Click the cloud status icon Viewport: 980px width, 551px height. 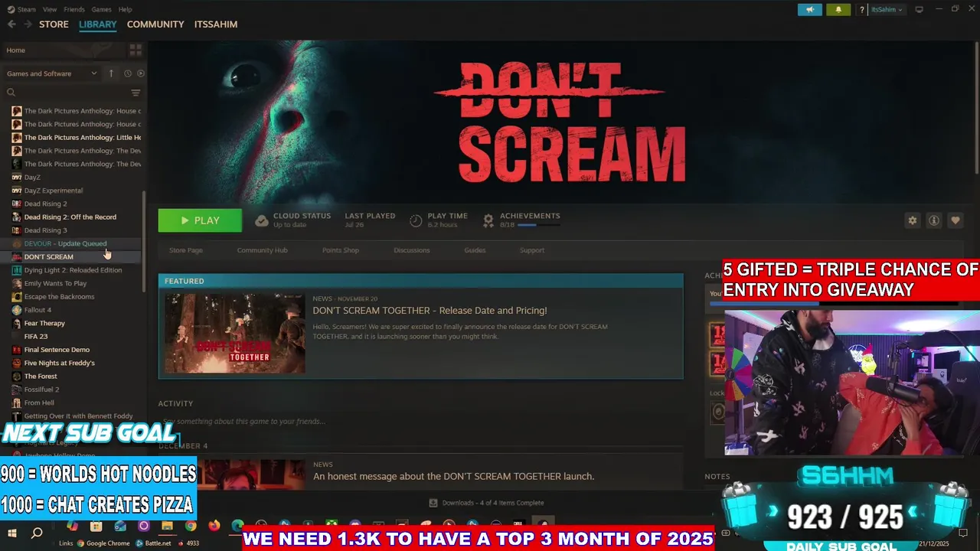pos(262,220)
